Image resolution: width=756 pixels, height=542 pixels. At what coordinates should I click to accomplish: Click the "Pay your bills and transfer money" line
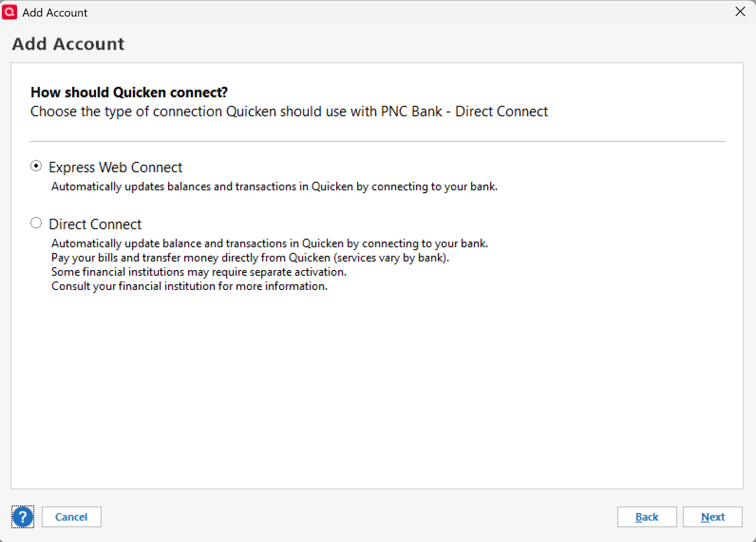250,258
